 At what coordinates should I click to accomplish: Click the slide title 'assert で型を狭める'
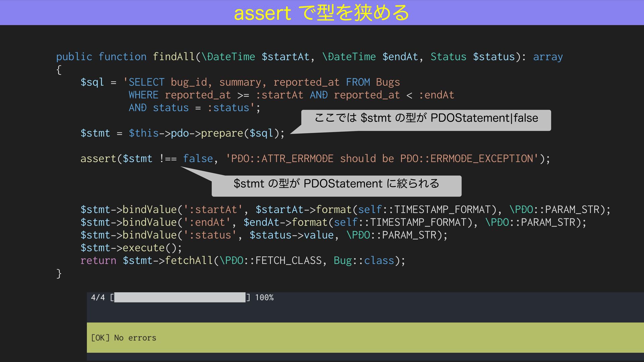(321, 13)
